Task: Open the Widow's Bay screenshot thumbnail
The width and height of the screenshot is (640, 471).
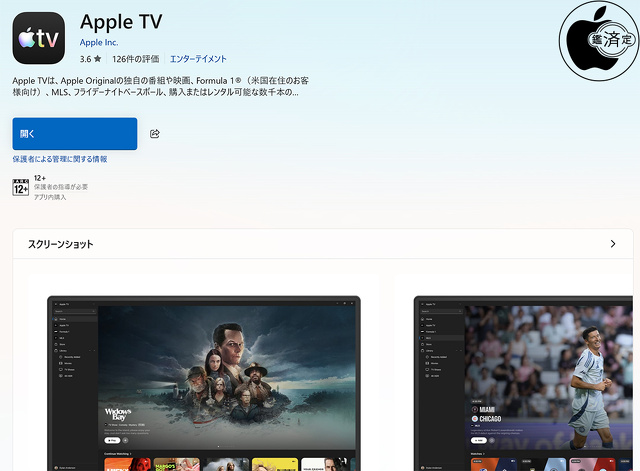Action: [204, 383]
